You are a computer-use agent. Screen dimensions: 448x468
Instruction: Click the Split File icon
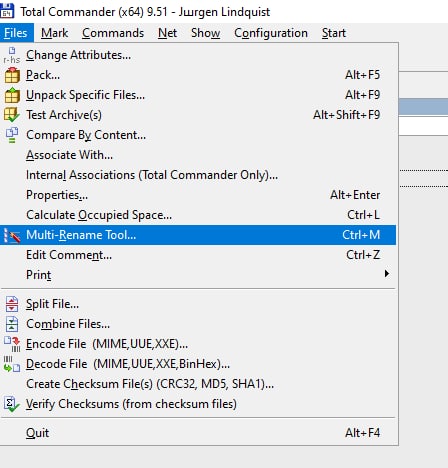[12, 304]
